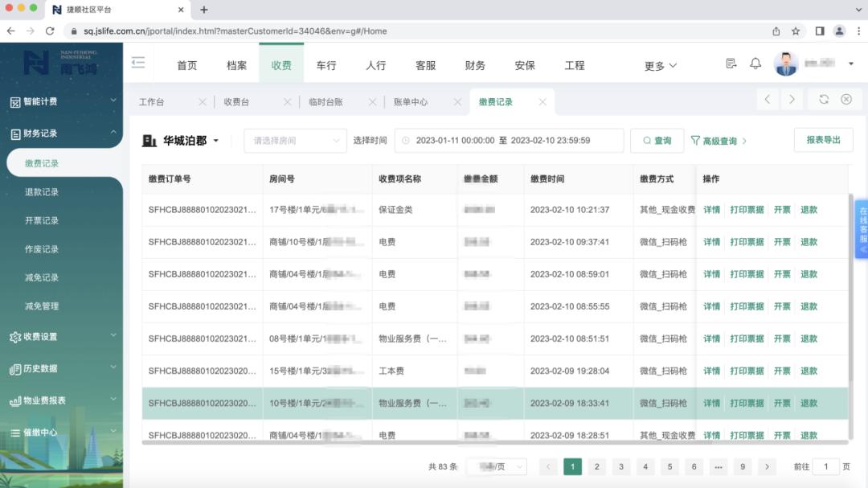Click the message/memo icon beside the bell
Viewport: 868px width, 488px height.
[x=730, y=63]
